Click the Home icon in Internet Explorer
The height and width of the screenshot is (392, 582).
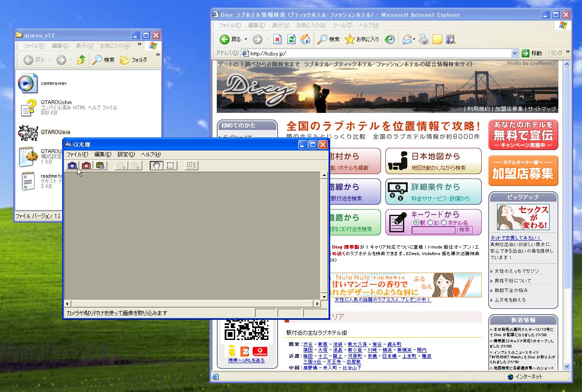tap(305, 39)
